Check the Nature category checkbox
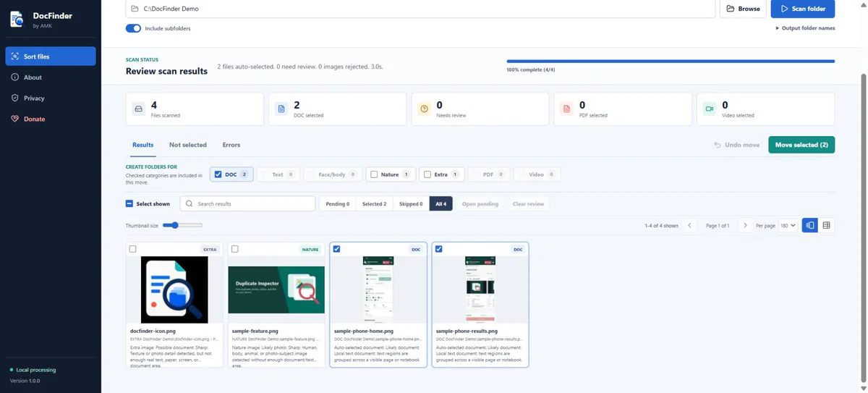The height and width of the screenshot is (393, 868). [x=374, y=174]
